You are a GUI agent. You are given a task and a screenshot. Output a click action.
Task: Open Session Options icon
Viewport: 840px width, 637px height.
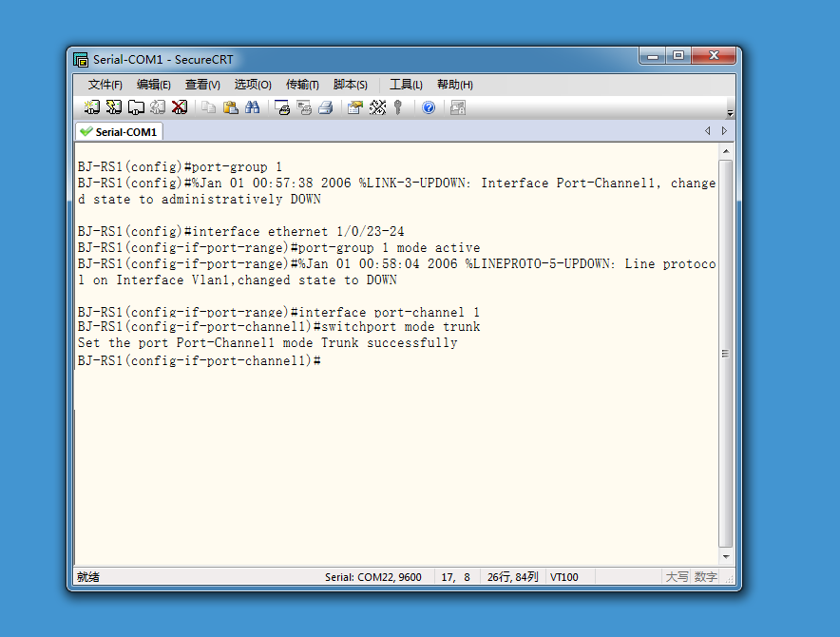pyautogui.click(x=354, y=107)
